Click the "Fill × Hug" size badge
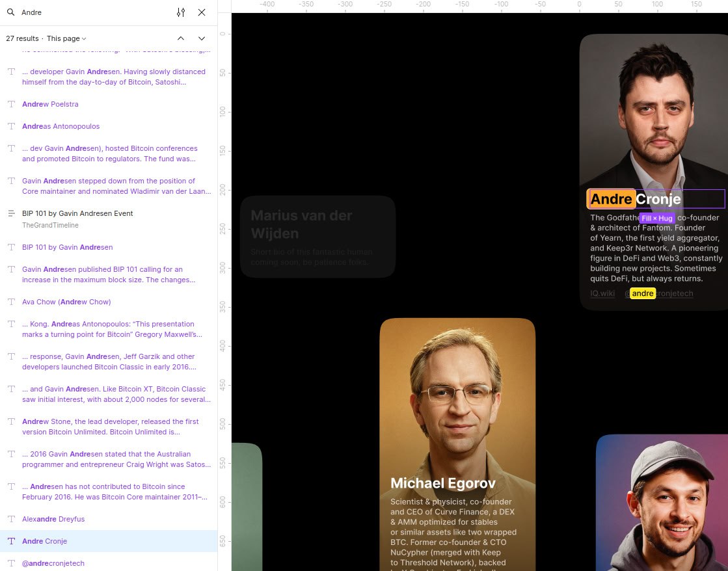This screenshot has width=728, height=571. [x=656, y=219]
